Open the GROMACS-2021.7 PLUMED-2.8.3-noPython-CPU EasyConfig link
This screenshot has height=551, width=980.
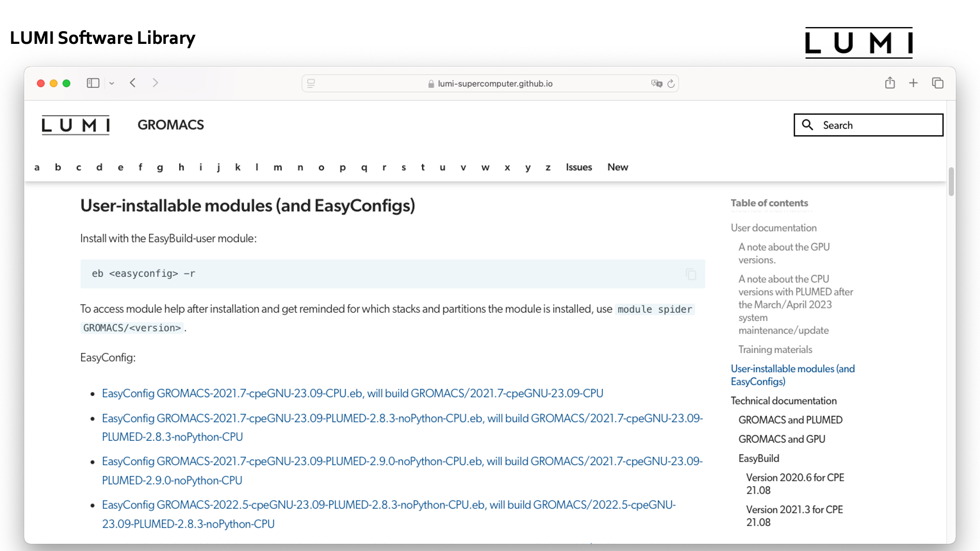tap(402, 428)
